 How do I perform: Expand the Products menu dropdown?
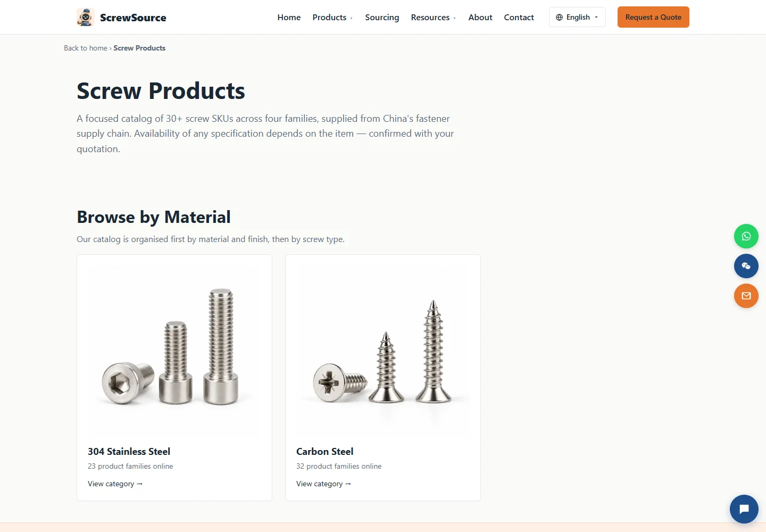click(332, 17)
